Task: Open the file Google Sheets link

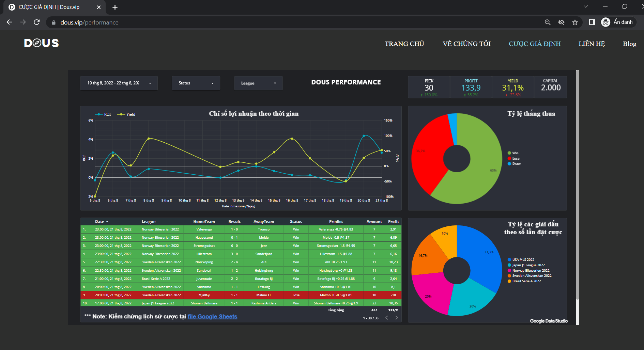Action: coord(212,317)
